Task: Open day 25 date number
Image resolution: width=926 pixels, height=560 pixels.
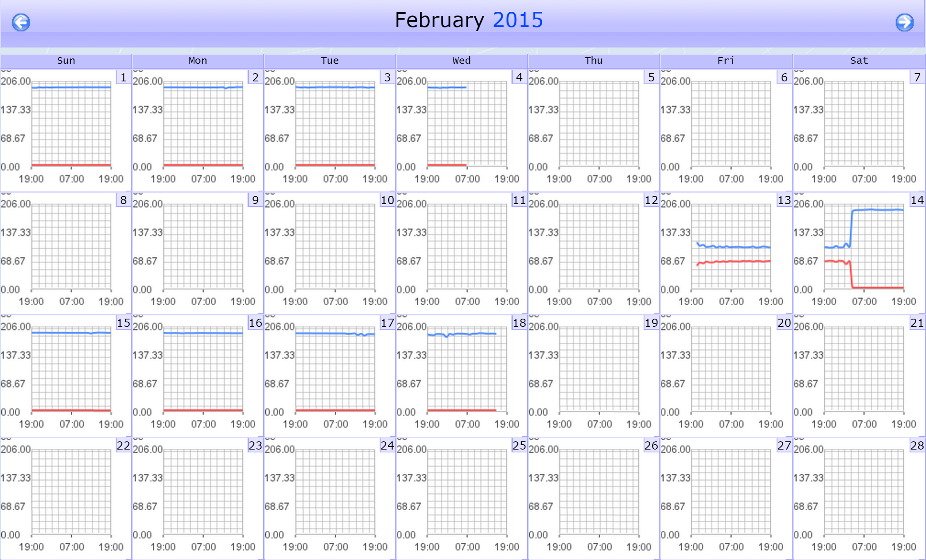Action: pyautogui.click(x=519, y=445)
